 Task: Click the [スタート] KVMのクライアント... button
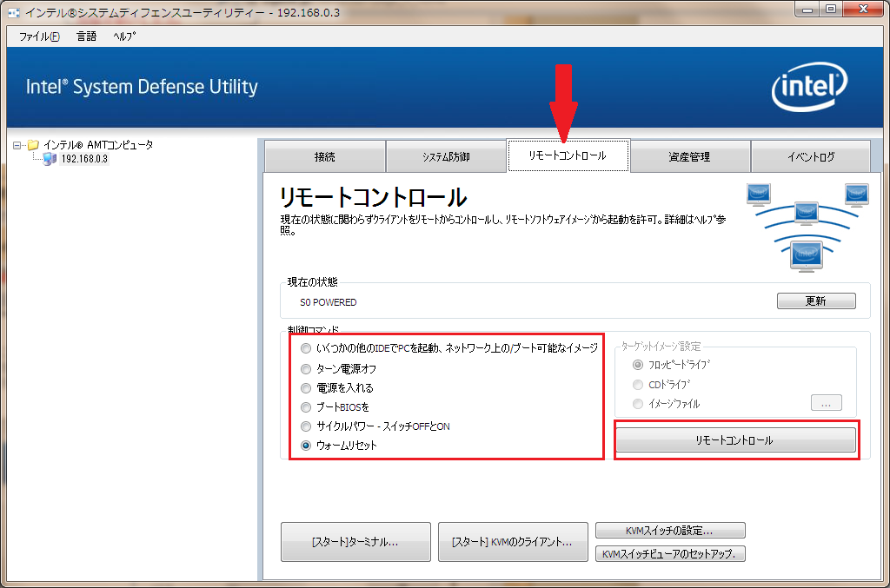click(513, 542)
